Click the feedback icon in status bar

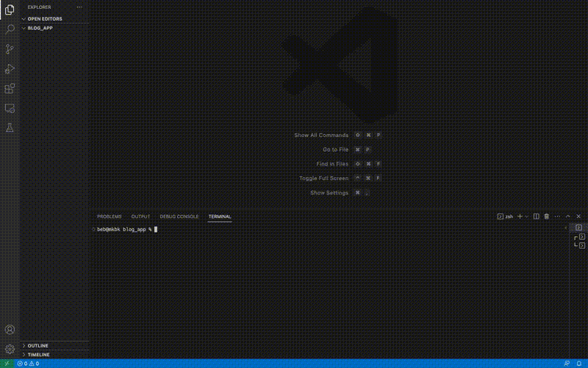(x=567, y=364)
